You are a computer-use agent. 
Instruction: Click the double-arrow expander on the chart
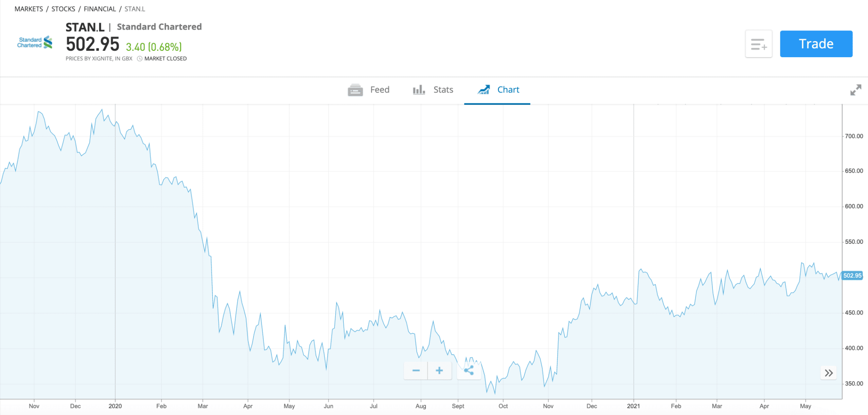pyautogui.click(x=829, y=372)
